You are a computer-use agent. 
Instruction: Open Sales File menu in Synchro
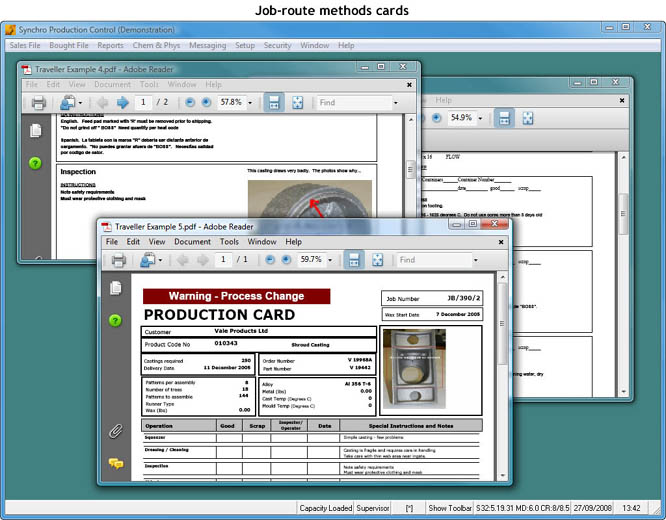click(25, 45)
